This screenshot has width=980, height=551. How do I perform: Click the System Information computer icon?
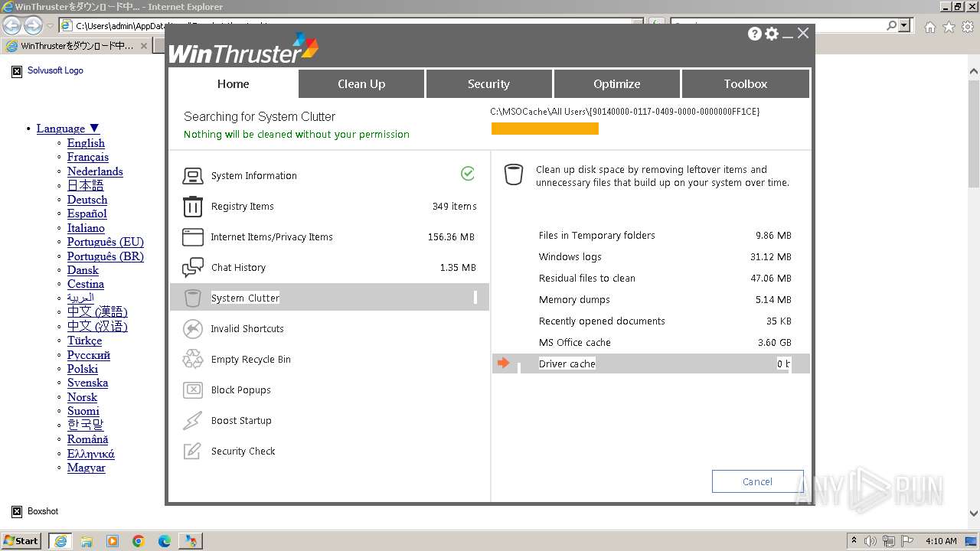[192, 176]
